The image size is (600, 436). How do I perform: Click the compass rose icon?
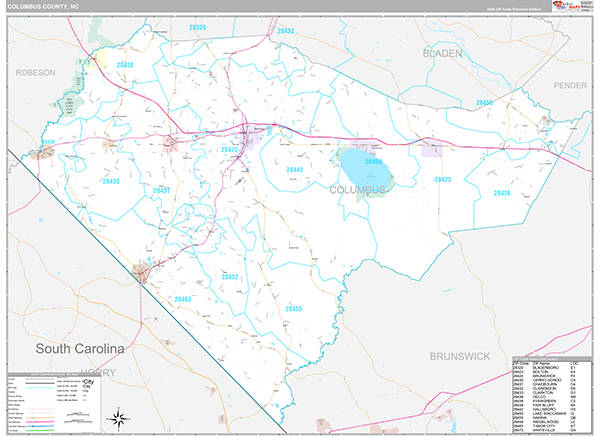pyautogui.click(x=118, y=417)
